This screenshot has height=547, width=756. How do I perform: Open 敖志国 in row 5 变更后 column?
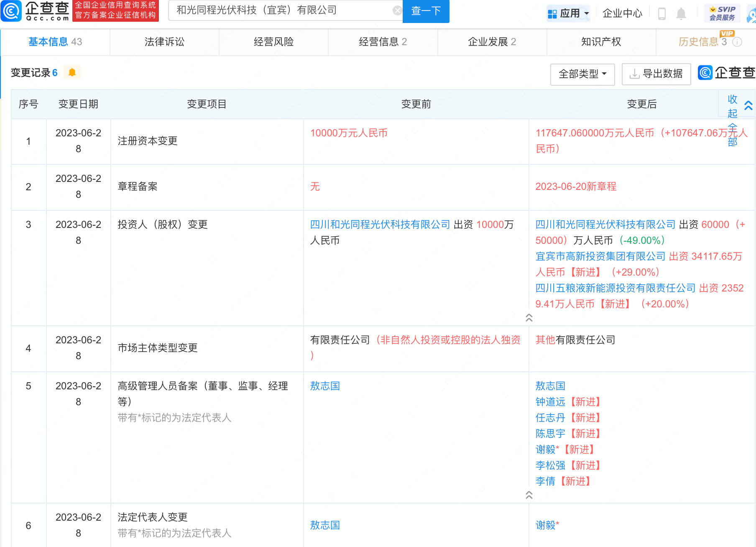click(x=550, y=386)
